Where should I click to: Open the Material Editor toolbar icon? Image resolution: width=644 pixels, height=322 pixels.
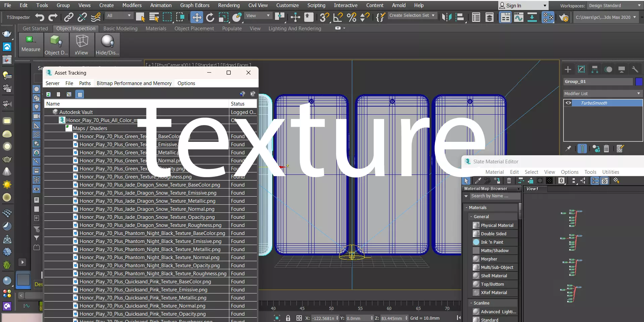[x=548, y=17]
